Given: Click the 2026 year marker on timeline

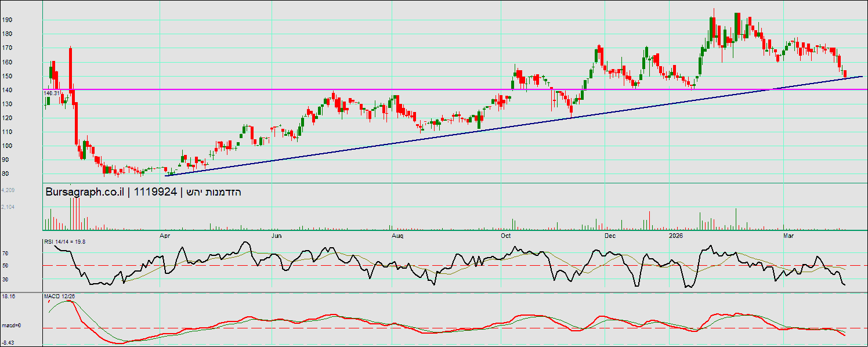Looking at the screenshot, I should (x=675, y=236).
